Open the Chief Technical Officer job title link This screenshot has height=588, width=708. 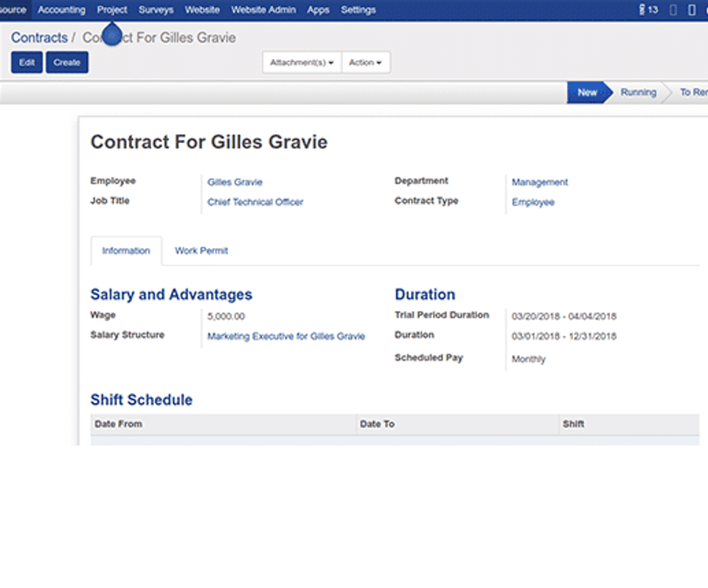255,202
